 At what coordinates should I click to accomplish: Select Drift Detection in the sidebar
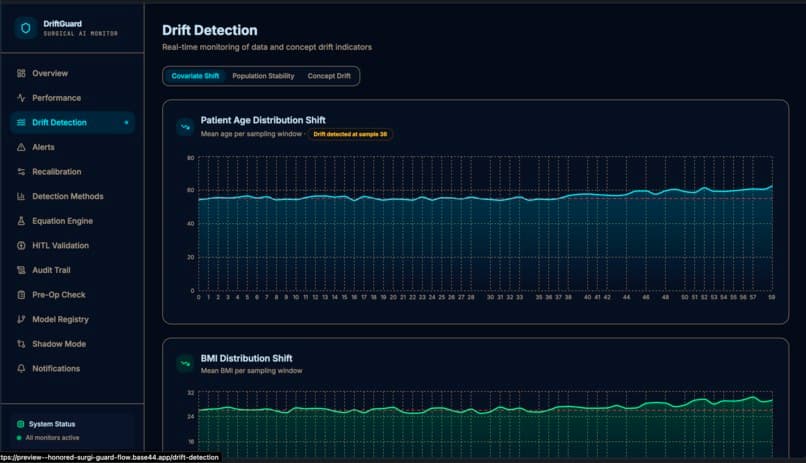point(72,122)
